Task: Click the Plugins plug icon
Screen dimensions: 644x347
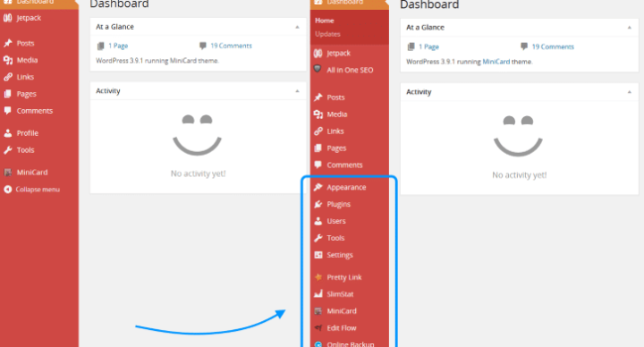Action: 318,204
